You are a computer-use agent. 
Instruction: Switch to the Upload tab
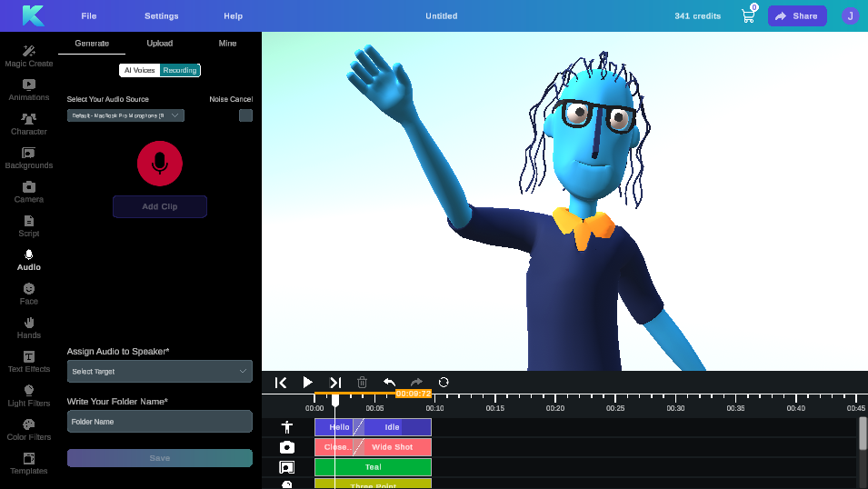[x=160, y=43]
